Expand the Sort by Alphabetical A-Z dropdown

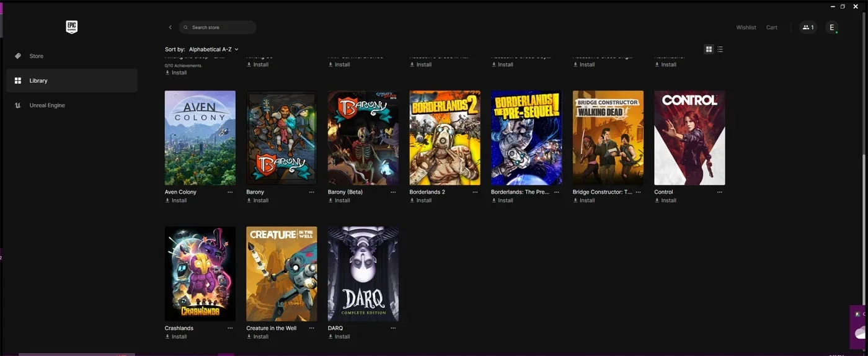(213, 49)
